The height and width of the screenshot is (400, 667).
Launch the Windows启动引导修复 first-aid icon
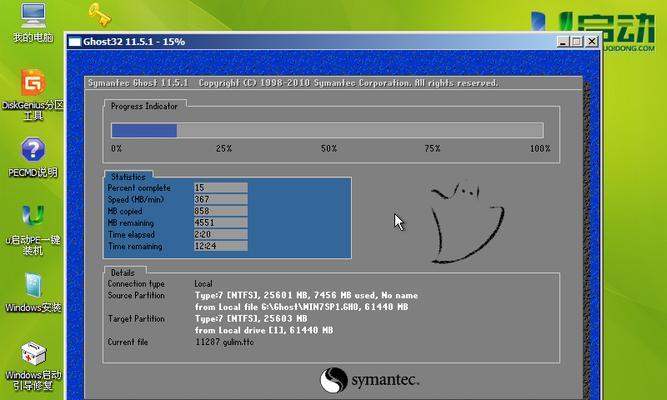click(33, 366)
